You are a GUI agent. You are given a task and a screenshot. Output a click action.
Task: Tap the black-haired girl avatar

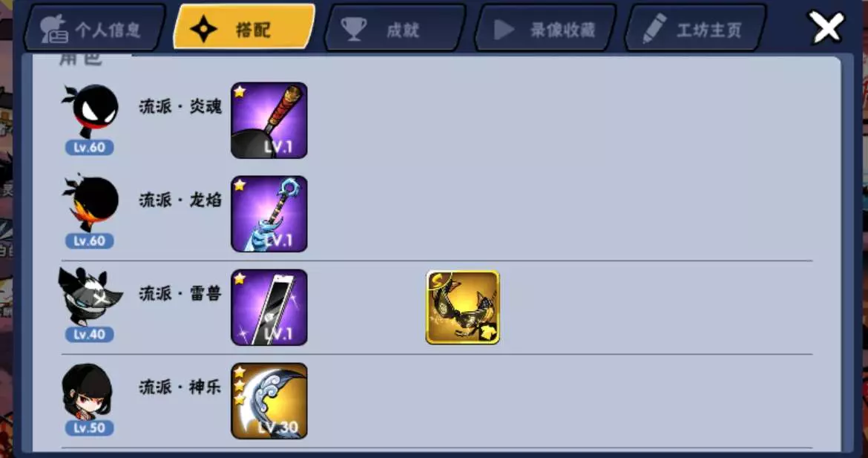[88, 390]
